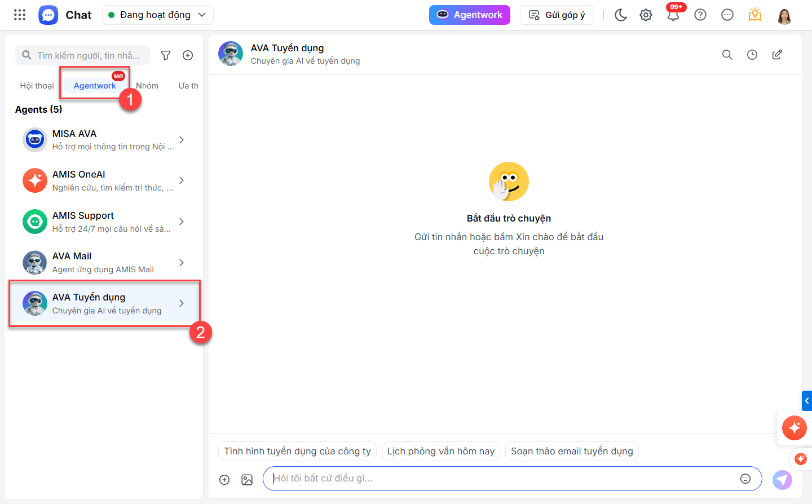Focus the Hỏi tôi bất cứ điều gì input
This screenshot has height=504, width=812.
pos(513,479)
